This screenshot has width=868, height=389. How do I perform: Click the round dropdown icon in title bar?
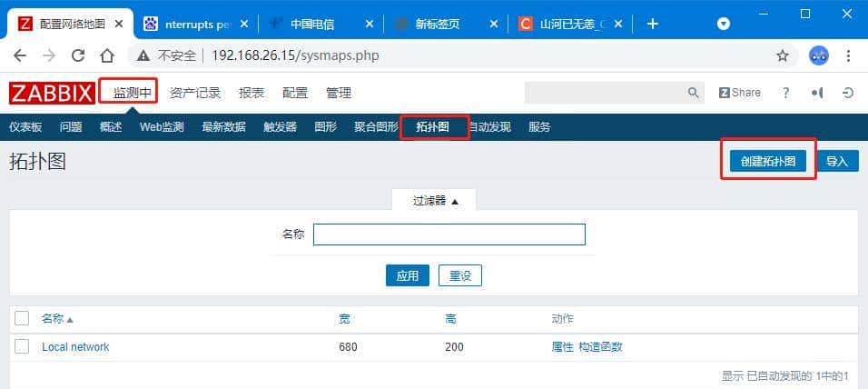pyautogui.click(x=724, y=24)
